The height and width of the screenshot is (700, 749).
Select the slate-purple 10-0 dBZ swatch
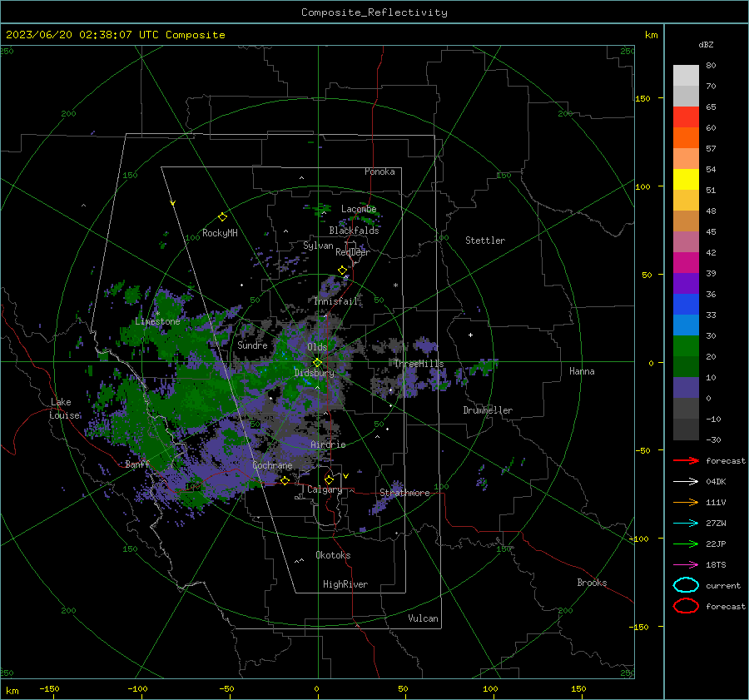pyautogui.click(x=686, y=388)
